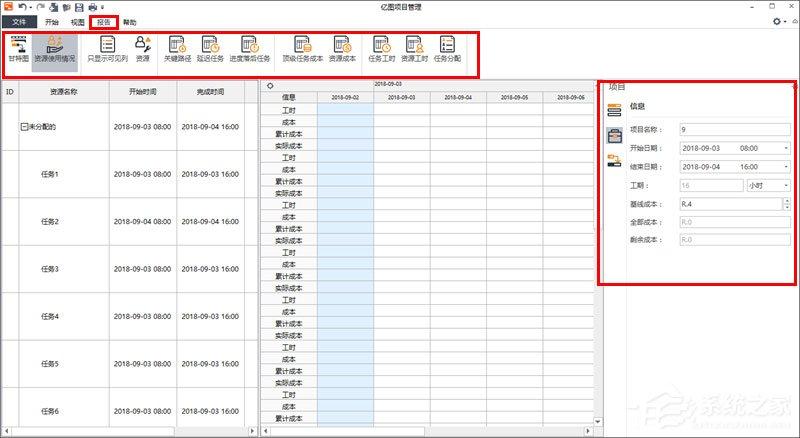The image size is (800, 438).
Task: Click the resource table horizontal scrollbar right arrow
Action: coord(252,432)
